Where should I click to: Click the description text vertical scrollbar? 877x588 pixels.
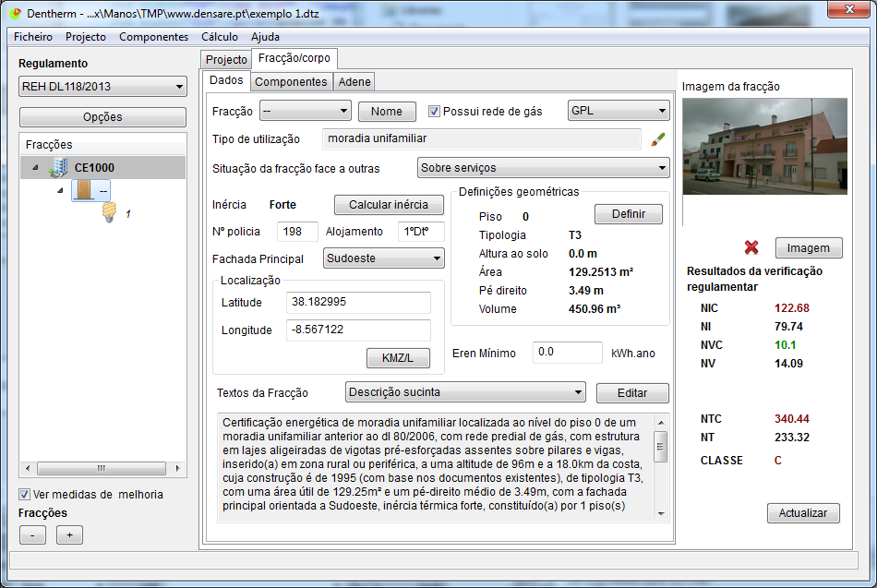coord(660,466)
